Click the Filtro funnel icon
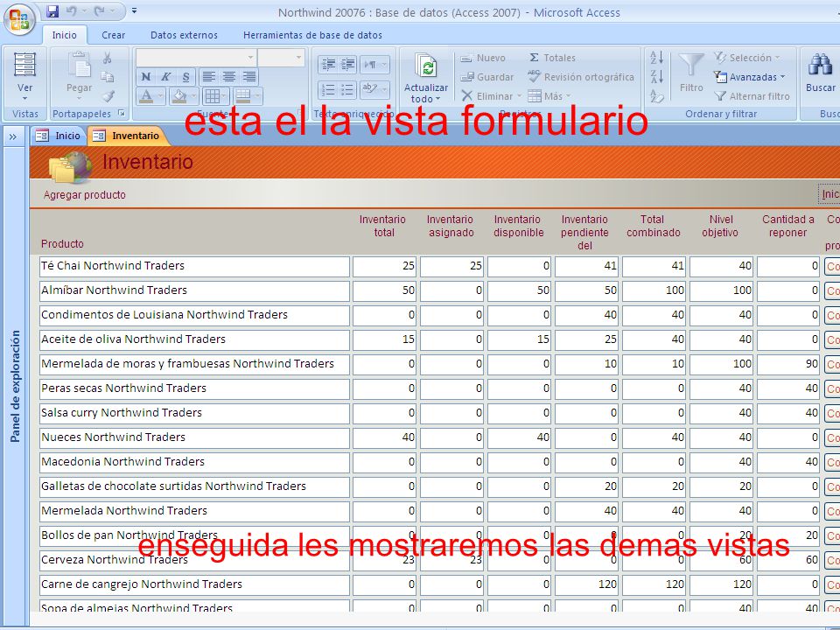The height and width of the screenshot is (630, 840). pos(691,65)
